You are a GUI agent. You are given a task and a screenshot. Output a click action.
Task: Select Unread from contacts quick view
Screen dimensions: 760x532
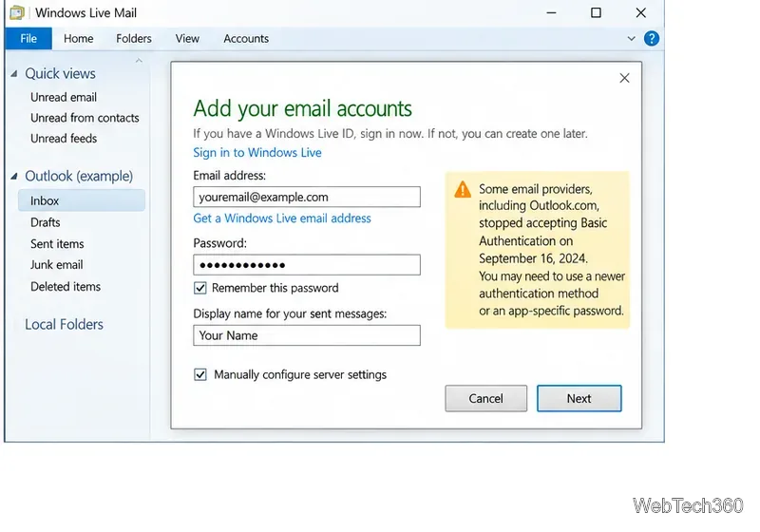pos(85,118)
